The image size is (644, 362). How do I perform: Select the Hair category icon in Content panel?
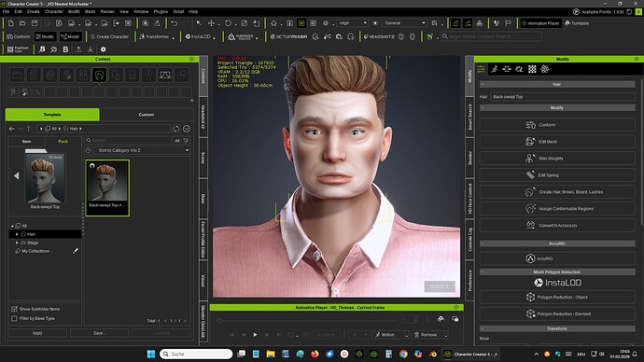(x=99, y=76)
